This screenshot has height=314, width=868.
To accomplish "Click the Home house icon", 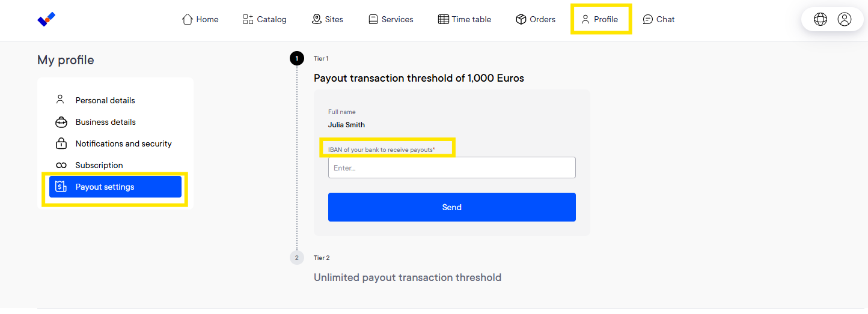I will [x=188, y=19].
